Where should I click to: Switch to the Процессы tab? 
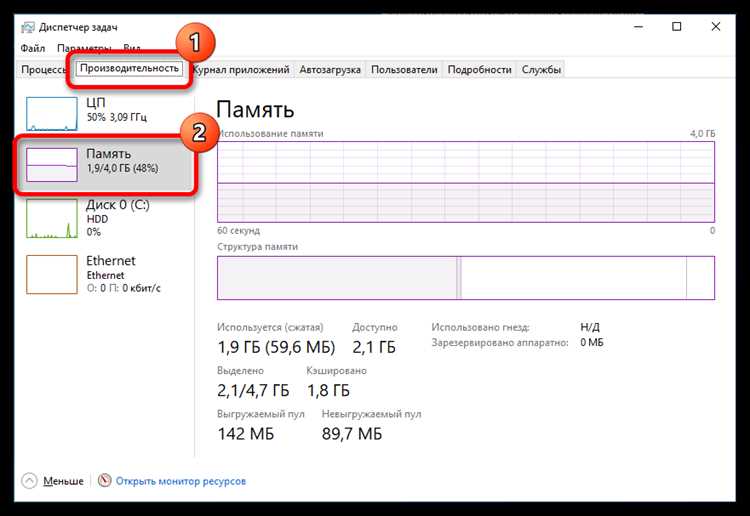(43, 70)
